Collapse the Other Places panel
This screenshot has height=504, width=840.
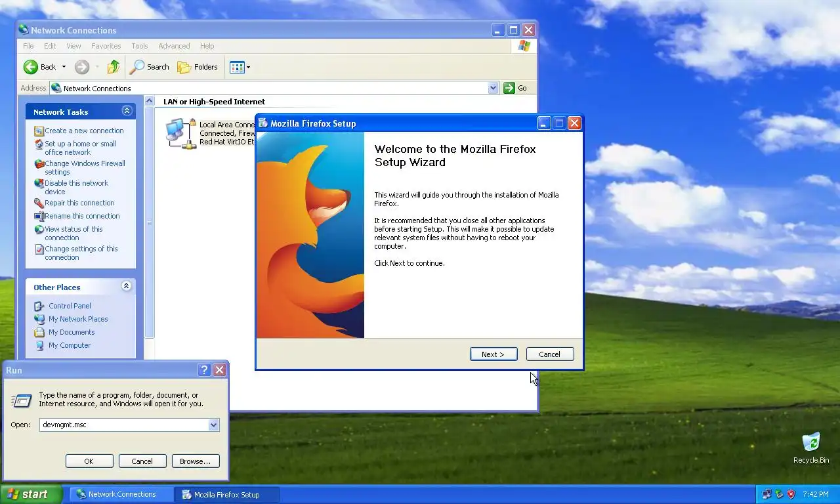[127, 286]
